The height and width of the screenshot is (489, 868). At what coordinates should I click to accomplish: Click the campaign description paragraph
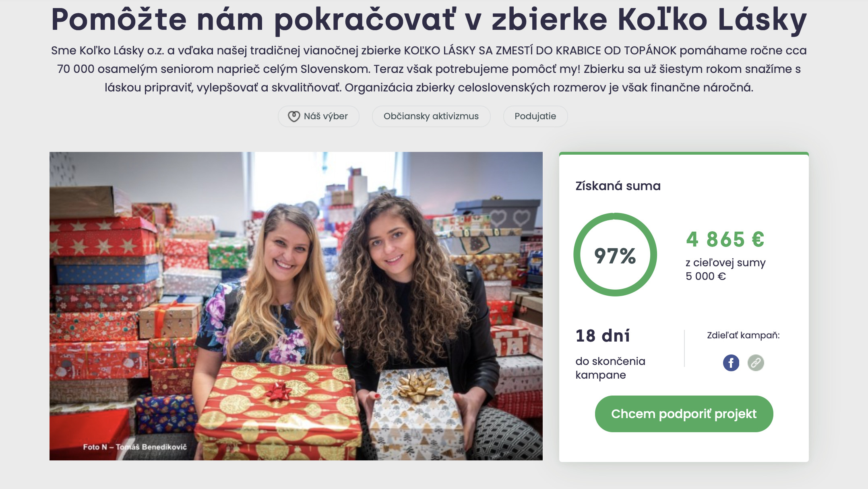[429, 69]
